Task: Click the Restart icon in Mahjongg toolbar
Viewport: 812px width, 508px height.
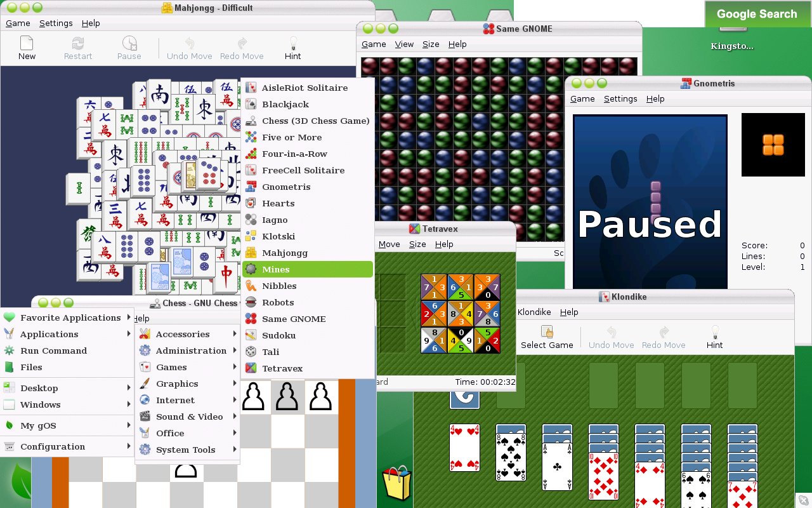Action: click(78, 43)
